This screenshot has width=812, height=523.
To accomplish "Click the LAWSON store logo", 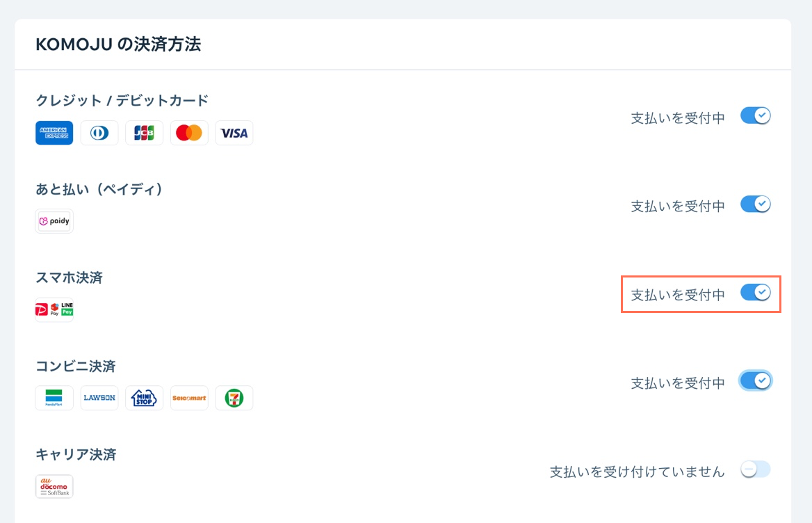I will (x=99, y=398).
